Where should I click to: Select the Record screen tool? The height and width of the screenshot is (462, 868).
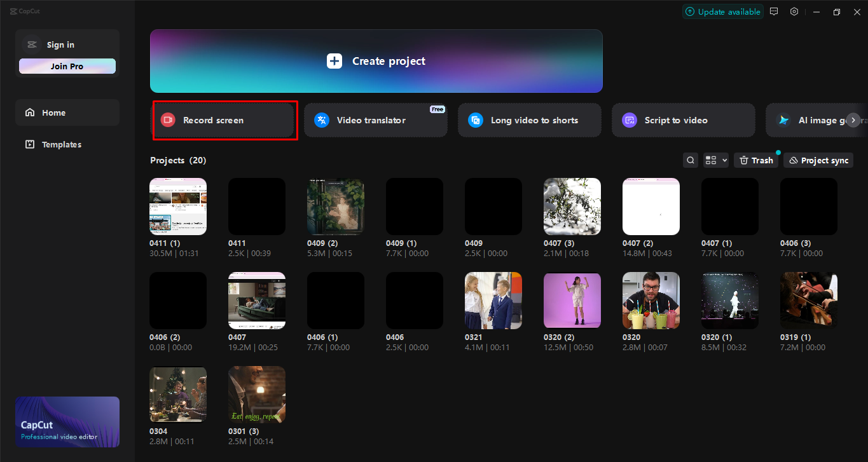pos(224,120)
